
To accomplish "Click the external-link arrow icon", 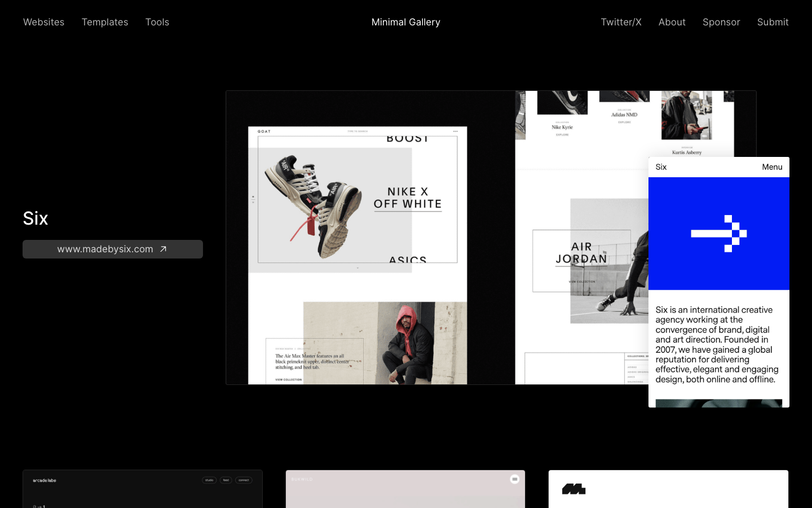I will click(163, 249).
